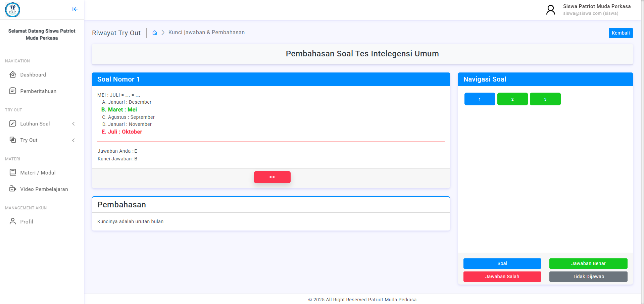
Task: Click the green Jawaban Benar legend
Action: click(x=588, y=263)
